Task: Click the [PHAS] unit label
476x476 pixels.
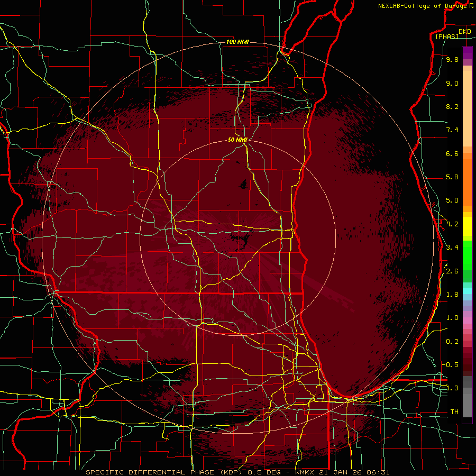Action: click(447, 36)
